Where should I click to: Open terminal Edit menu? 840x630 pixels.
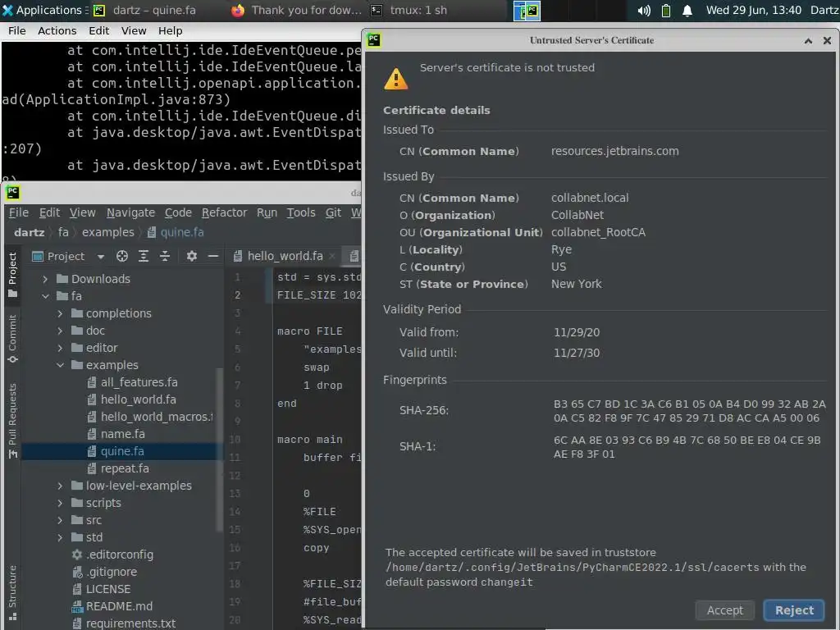[x=98, y=31]
